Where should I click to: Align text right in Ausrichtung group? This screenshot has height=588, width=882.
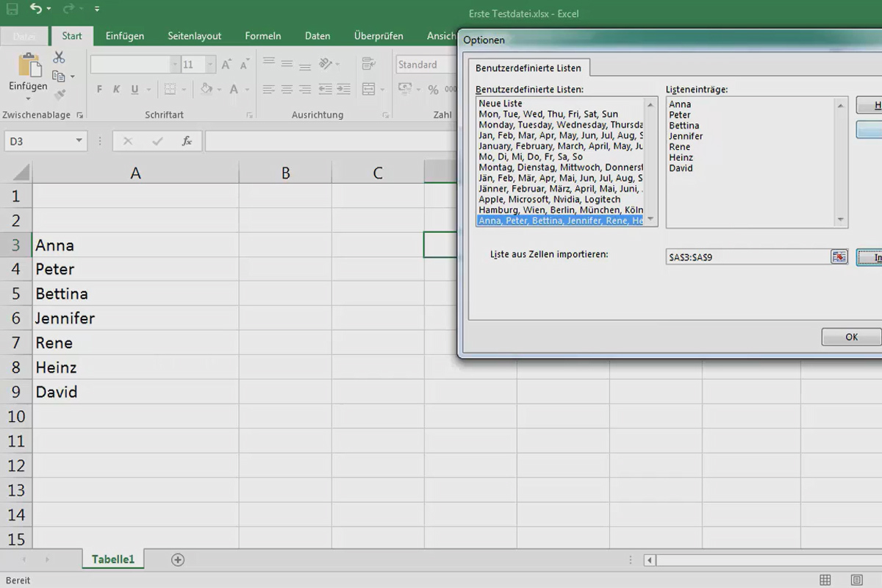tap(304, 90)
